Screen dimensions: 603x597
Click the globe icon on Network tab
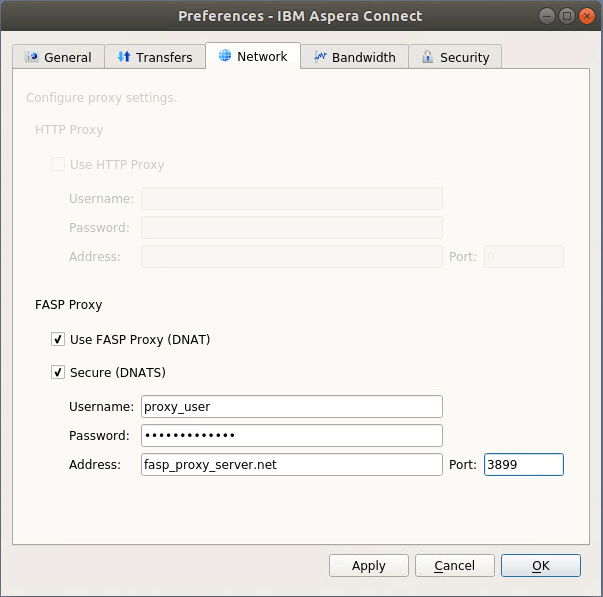(225, 56)
